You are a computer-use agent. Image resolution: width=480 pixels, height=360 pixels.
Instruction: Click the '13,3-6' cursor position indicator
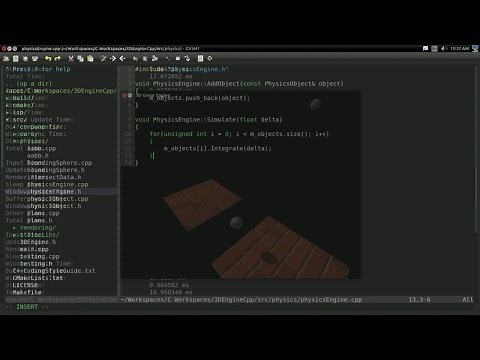[419, 300]
